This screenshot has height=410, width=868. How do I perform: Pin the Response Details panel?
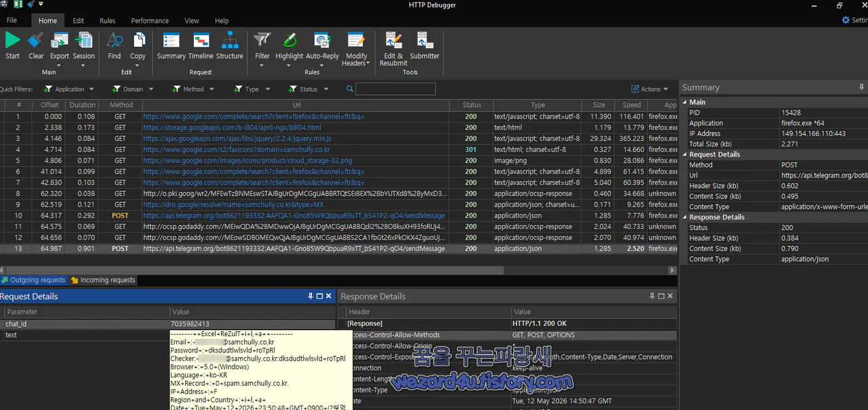pyautogui.click(x=652, y=296)
